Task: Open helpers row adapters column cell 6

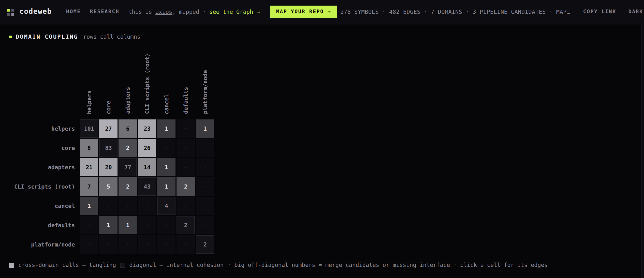Action: click(128, 129)
